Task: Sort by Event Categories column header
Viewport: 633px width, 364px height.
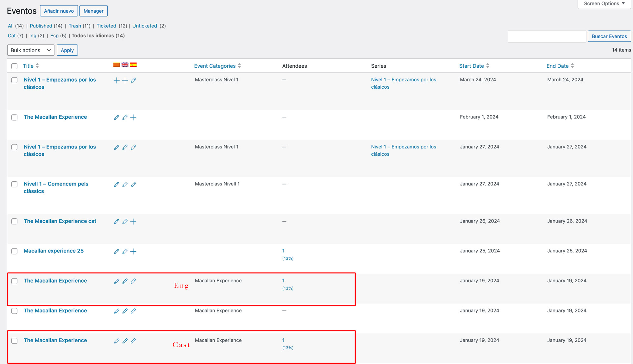Action: click(x=215, y=66)
